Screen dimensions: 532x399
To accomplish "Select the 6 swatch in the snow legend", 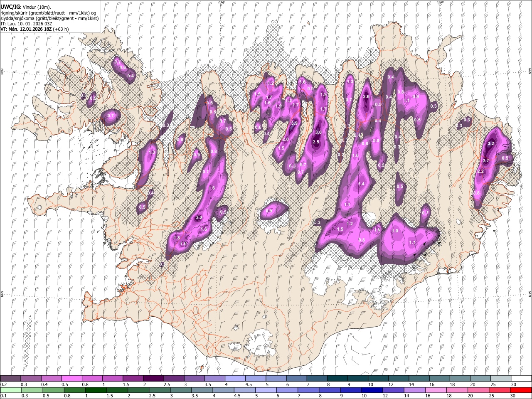I will (296, 379).
